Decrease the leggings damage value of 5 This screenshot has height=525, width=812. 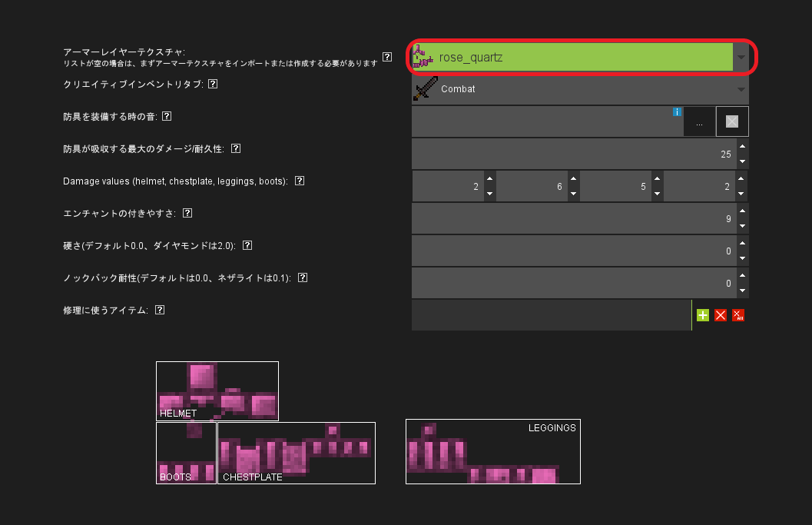pyautogui.click(x=657, y=194)
